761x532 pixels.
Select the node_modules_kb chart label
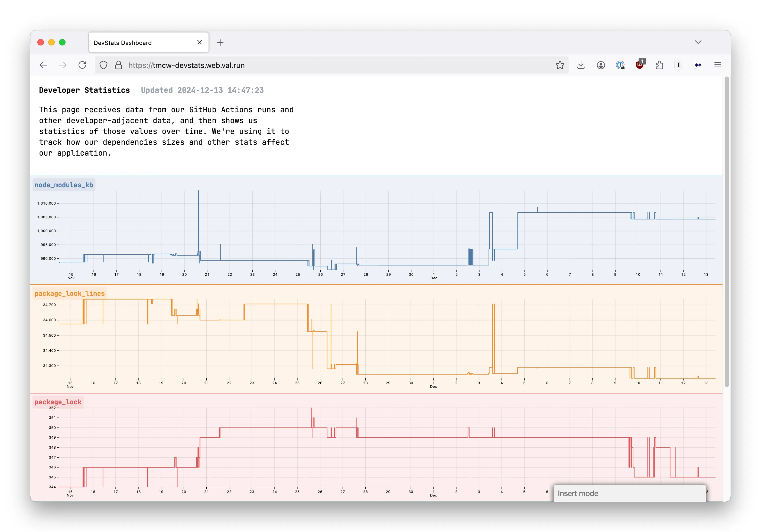[x=64, y=185]
